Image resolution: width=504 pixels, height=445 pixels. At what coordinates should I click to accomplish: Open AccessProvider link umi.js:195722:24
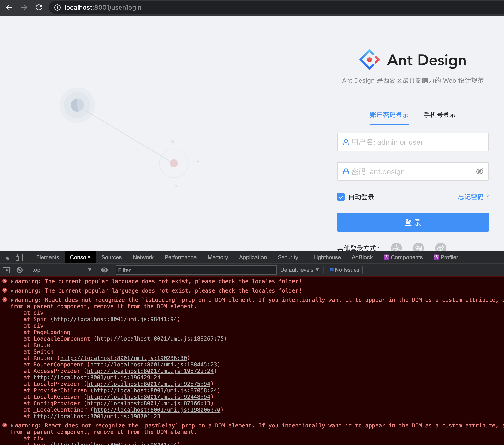[x=150, y=371]
